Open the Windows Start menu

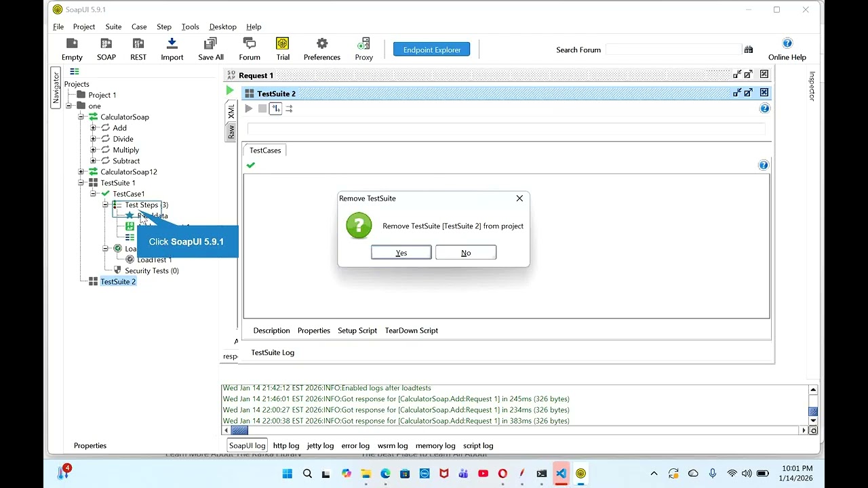tap(288, 474)
